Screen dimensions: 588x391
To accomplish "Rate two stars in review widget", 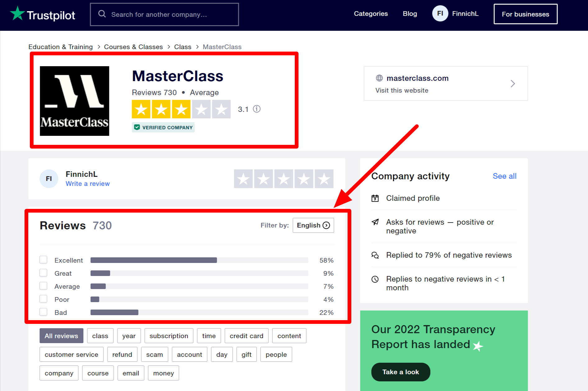I will click(263, 179).
